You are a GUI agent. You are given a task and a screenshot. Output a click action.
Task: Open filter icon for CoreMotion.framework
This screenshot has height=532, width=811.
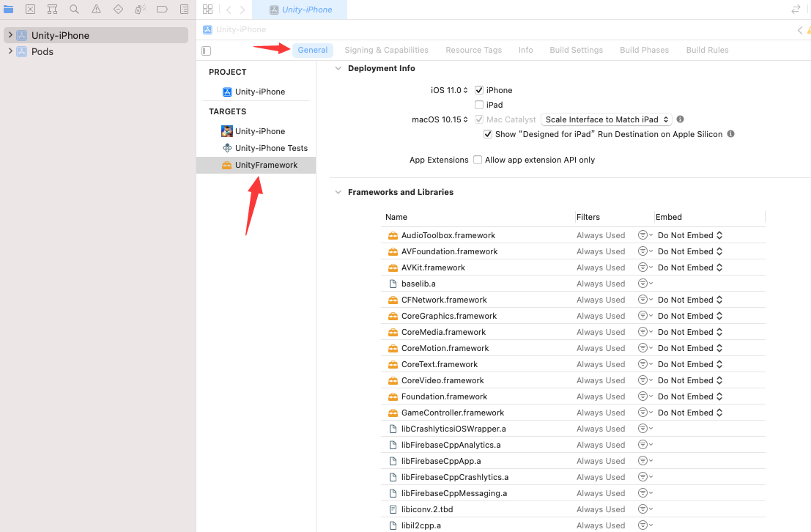pos(645,348)
